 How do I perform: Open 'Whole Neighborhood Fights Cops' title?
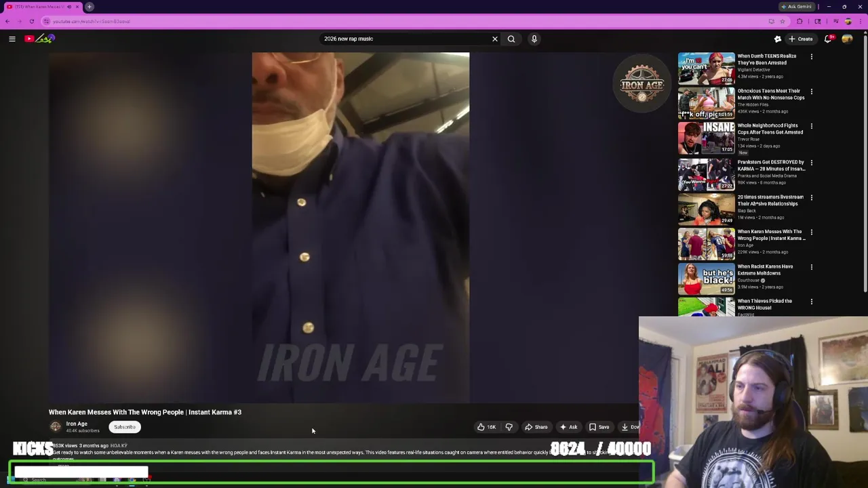tap(770, 129)
